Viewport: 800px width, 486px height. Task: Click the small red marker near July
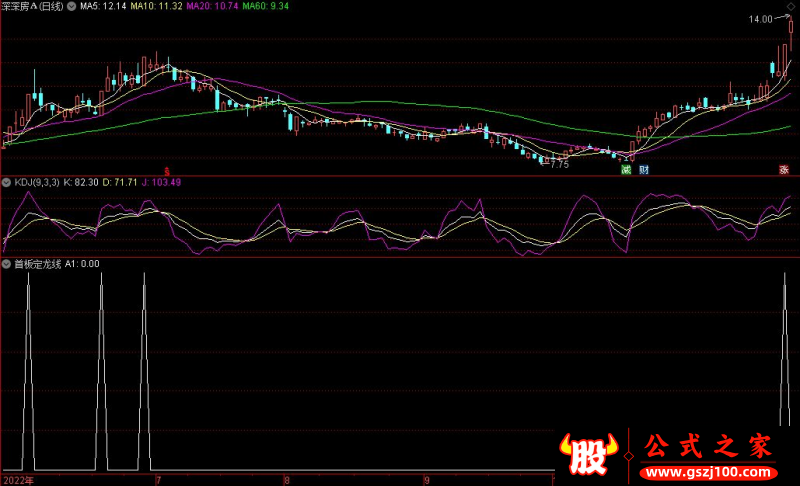click(x=167, y=171)
